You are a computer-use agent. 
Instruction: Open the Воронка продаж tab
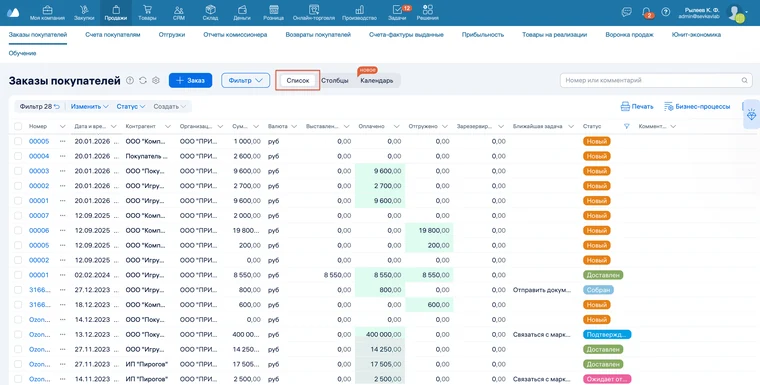click(629, 35)
